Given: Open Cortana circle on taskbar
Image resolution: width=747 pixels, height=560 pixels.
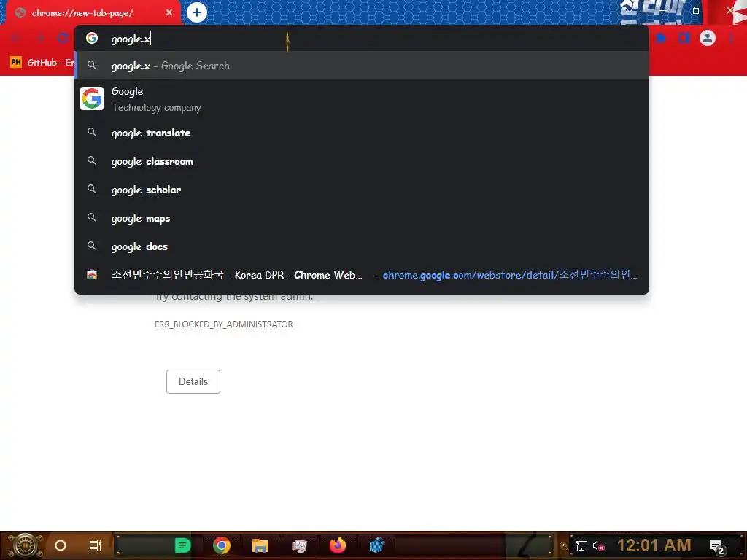Looking at the screenshot, I should [60, 545].
